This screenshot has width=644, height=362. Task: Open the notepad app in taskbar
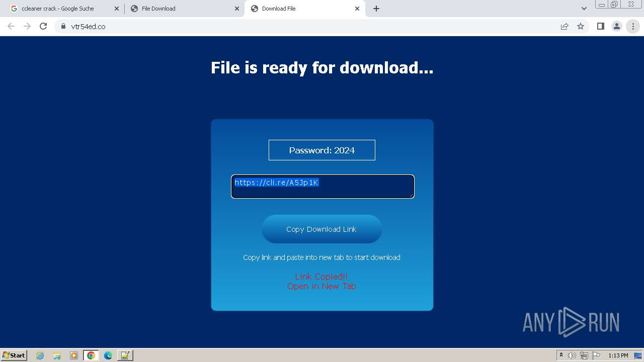click(x=125, y=355)
